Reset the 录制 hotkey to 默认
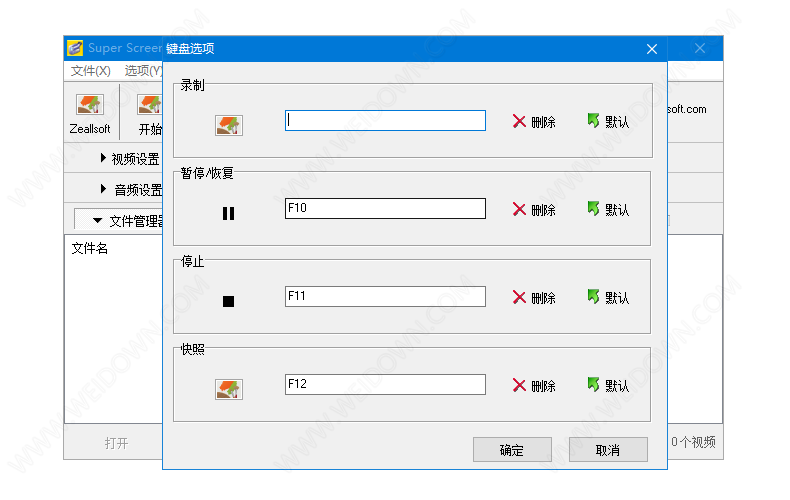The image size is (790, 500). pos(608,121)
